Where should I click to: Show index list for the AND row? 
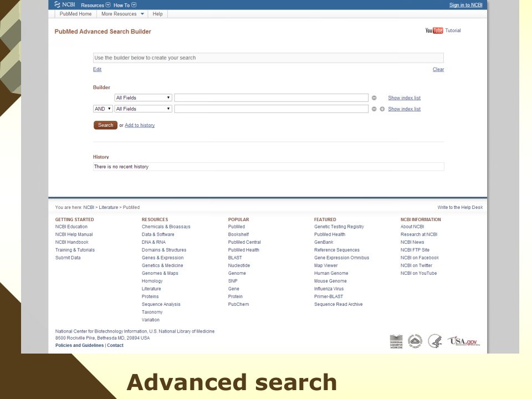[404, 109]
